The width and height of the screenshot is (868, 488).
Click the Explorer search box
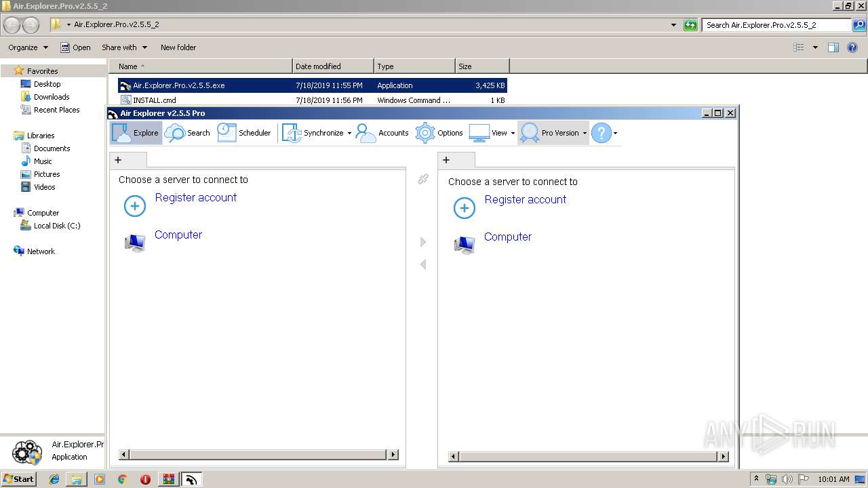[x=776, y=25]
